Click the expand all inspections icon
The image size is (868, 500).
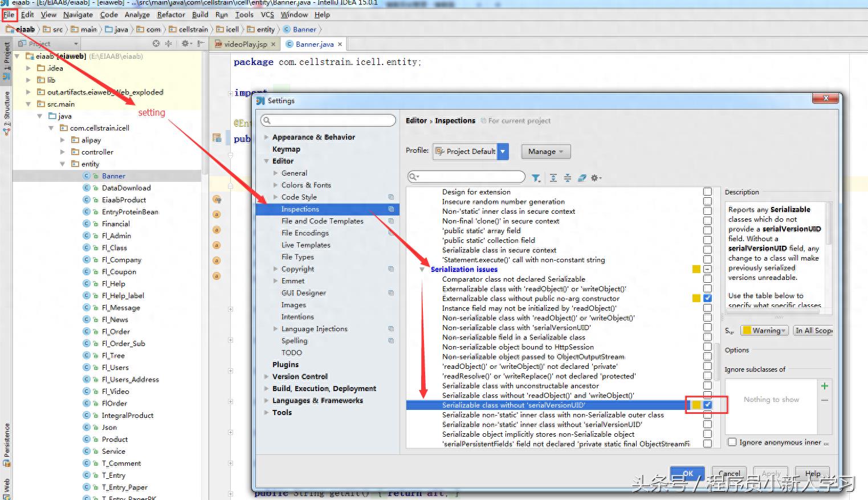pos(553,178)
